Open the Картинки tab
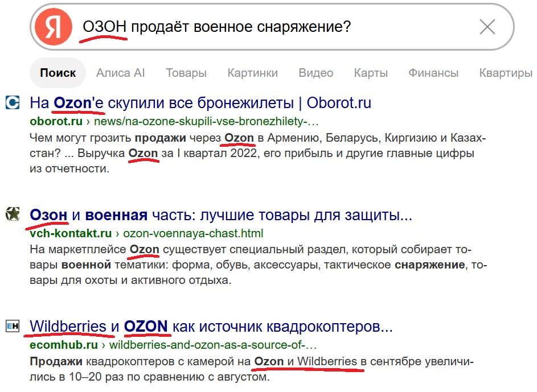Screen dimensions: 537x392 click(253, 73)
